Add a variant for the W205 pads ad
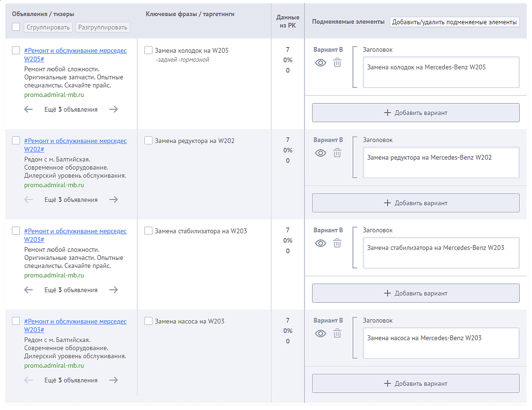Image resolution: width=532 pixels, height=410 pixels. (416, 113)
